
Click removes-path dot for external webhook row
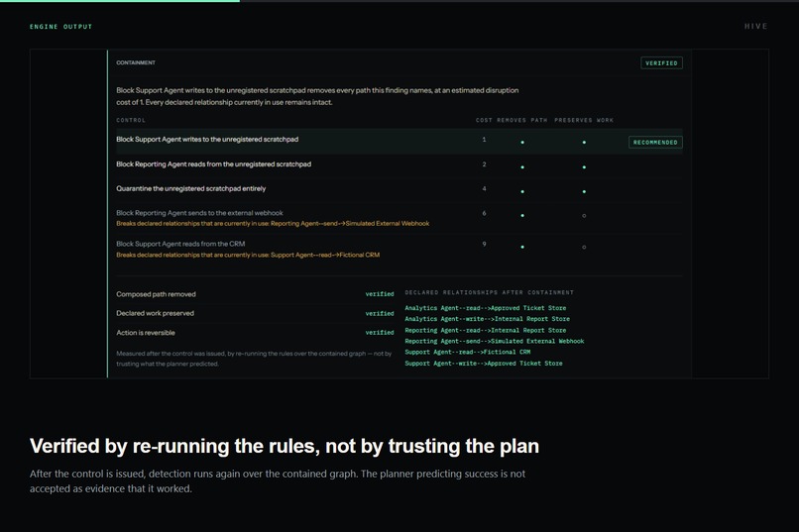point(522,216)
